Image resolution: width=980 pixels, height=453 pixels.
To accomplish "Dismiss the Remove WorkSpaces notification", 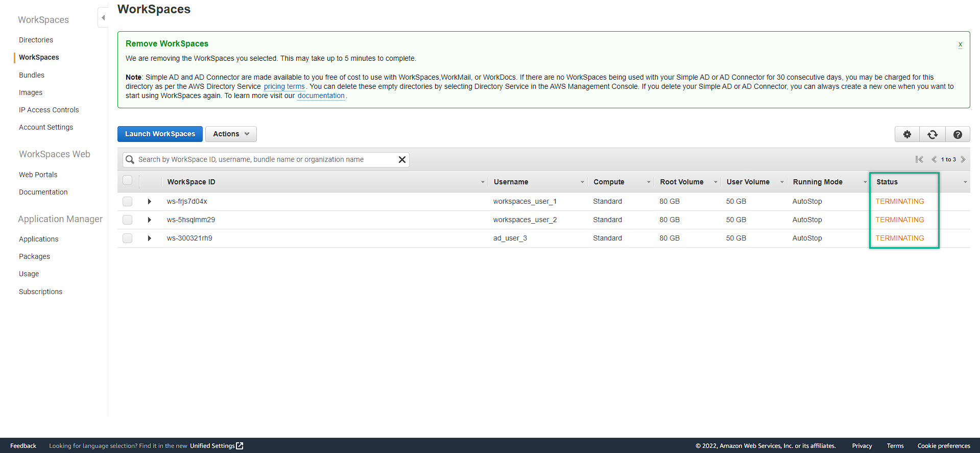I will click(x=960, y=44).
